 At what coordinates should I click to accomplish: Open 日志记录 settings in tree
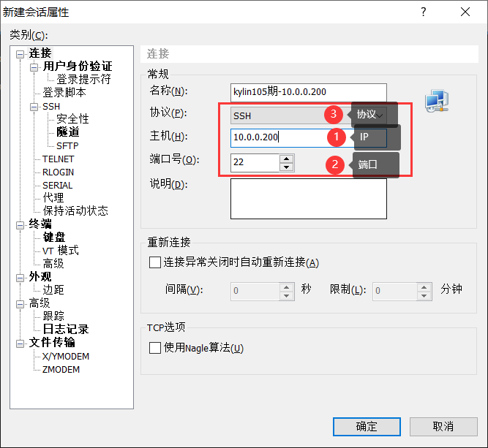point(66,329)
